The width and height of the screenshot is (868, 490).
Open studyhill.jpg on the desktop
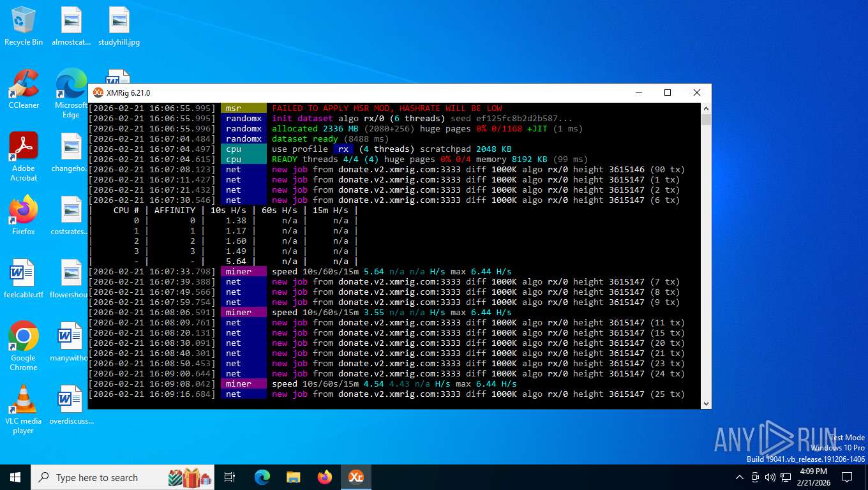[119, 26]
